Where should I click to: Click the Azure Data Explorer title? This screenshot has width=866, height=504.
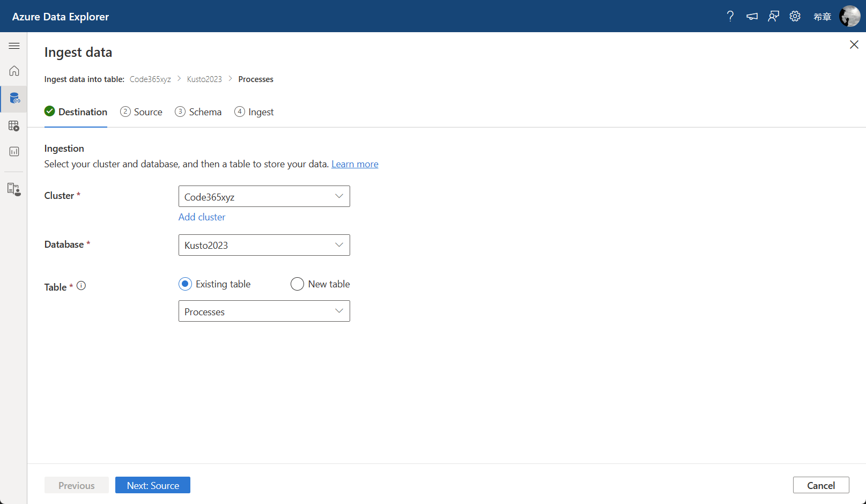[x=61, y=17]
